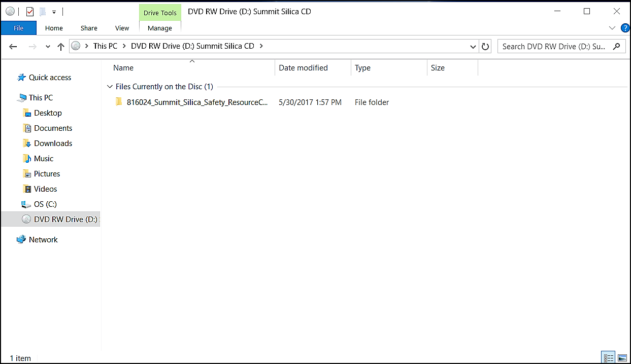
Task: Switch to the Share ribbon tab
Action: coord(89,28)
